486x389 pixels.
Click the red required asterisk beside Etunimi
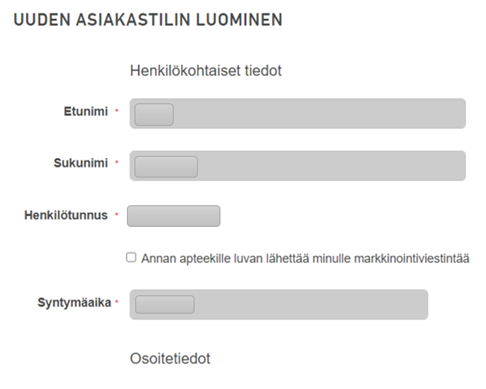point(117,110)
